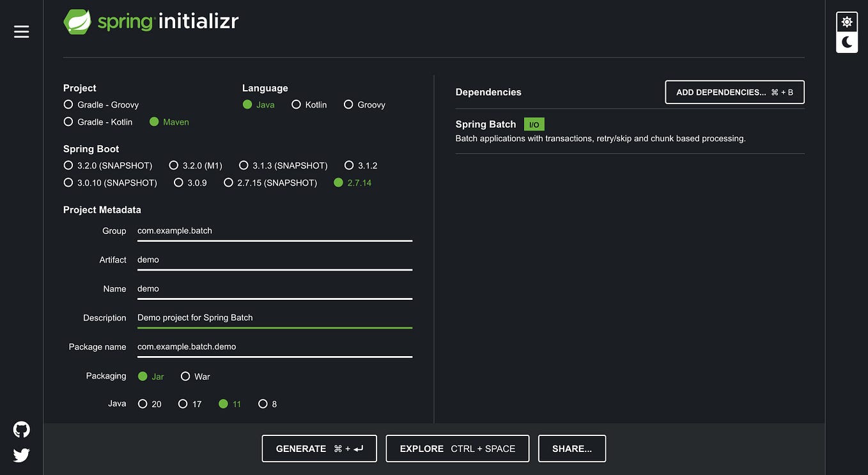Screen dimensions: 868x475
Task: Open the settings gear icon
Action: (x=846, y=20)
